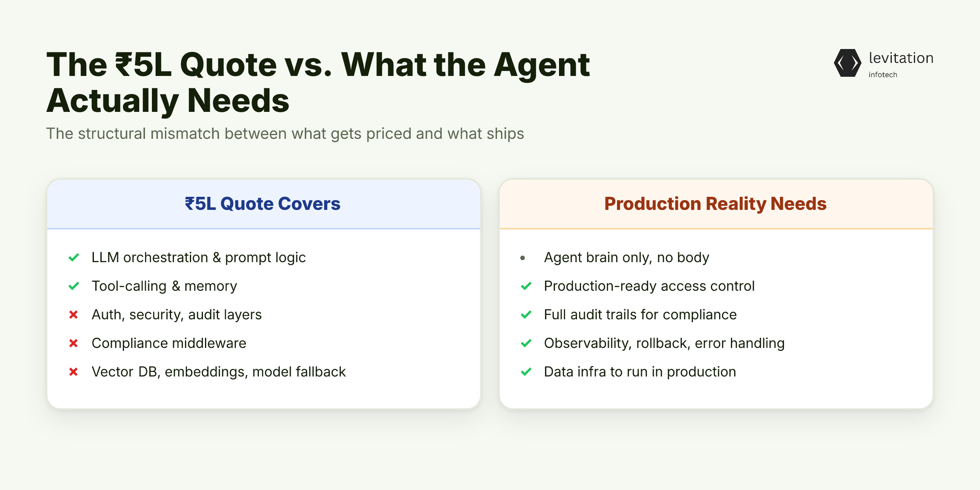Viewport: 980px width, 490px height.
Task: Click the infotech text under the logo
Action: 883,75
